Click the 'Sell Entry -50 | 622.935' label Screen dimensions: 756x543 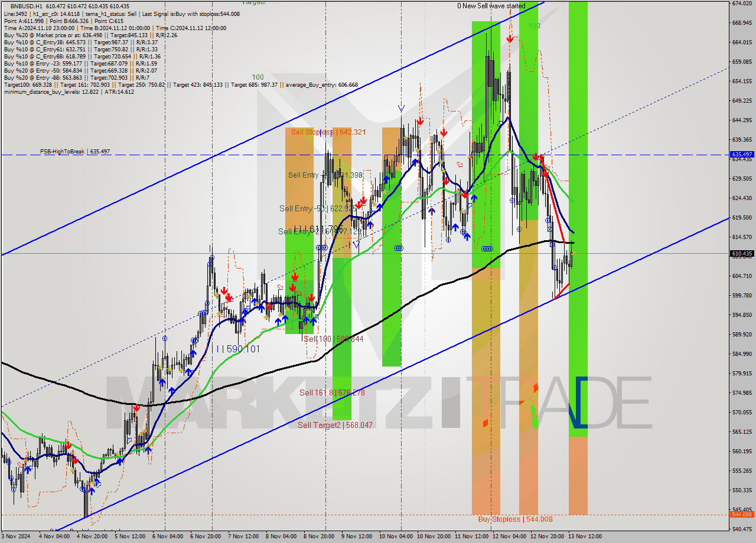tap(318, 208)
